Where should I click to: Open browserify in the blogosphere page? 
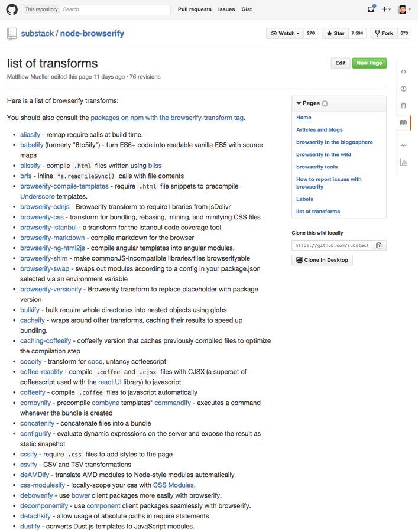click(x=335, y=142)
